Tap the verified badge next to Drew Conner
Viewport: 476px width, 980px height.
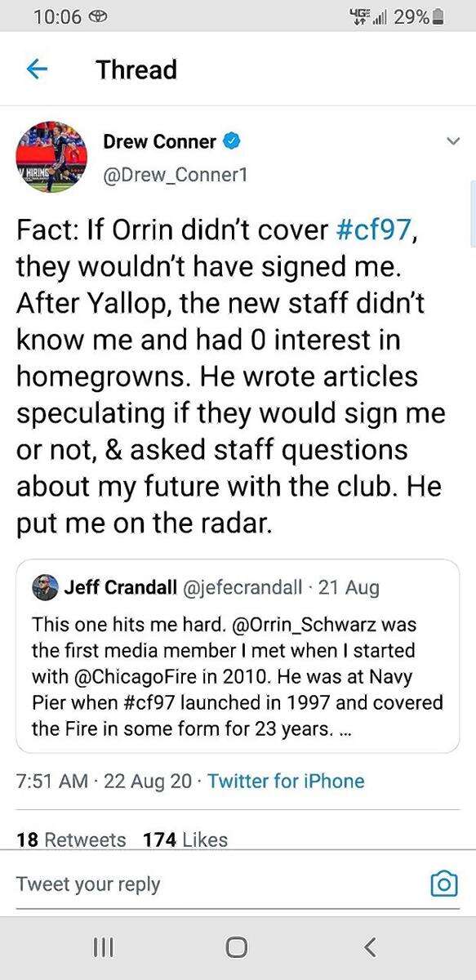(x=233, y=141)
